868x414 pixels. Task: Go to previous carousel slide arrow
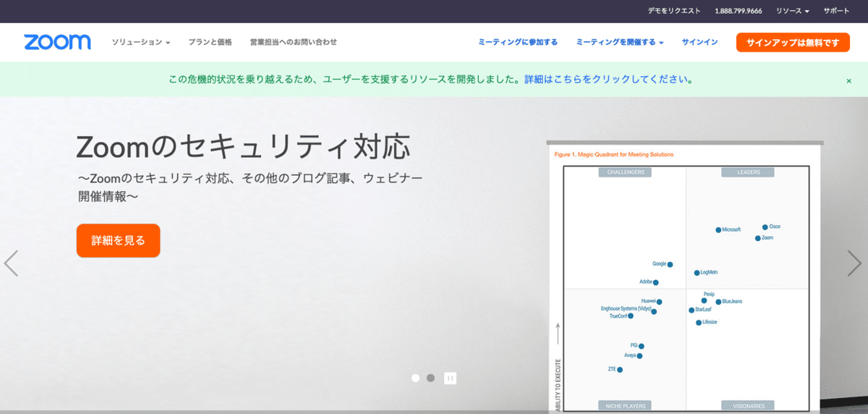[11, 263]
